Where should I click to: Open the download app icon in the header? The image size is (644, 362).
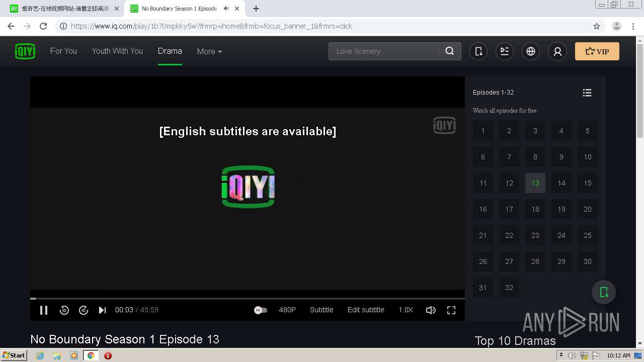click(x=478, y=51)
